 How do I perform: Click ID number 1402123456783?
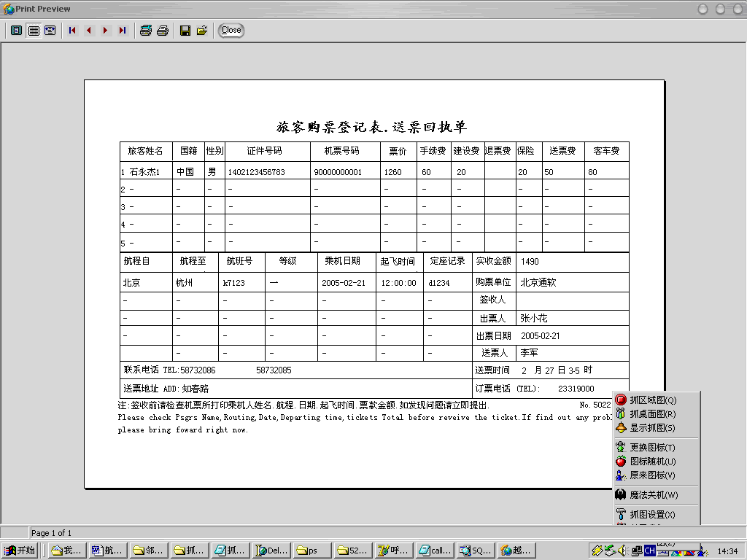[256, 172]
